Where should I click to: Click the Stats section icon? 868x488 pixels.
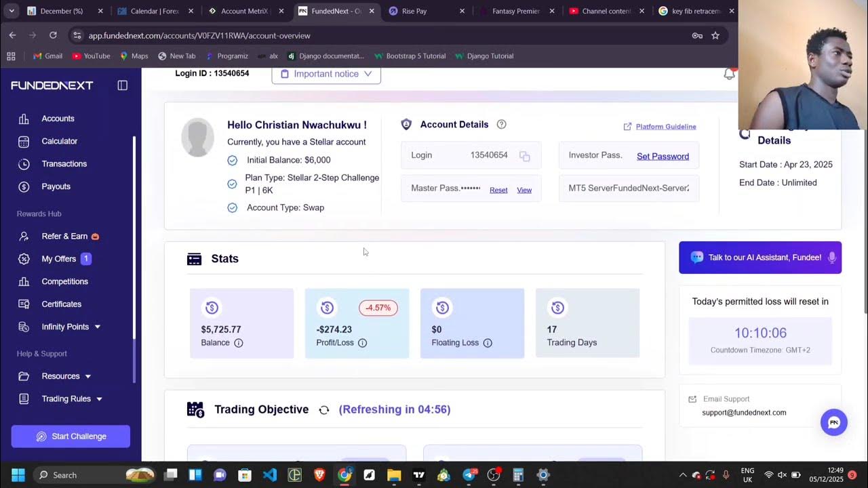pyautogui.click(x=195, y=259)
